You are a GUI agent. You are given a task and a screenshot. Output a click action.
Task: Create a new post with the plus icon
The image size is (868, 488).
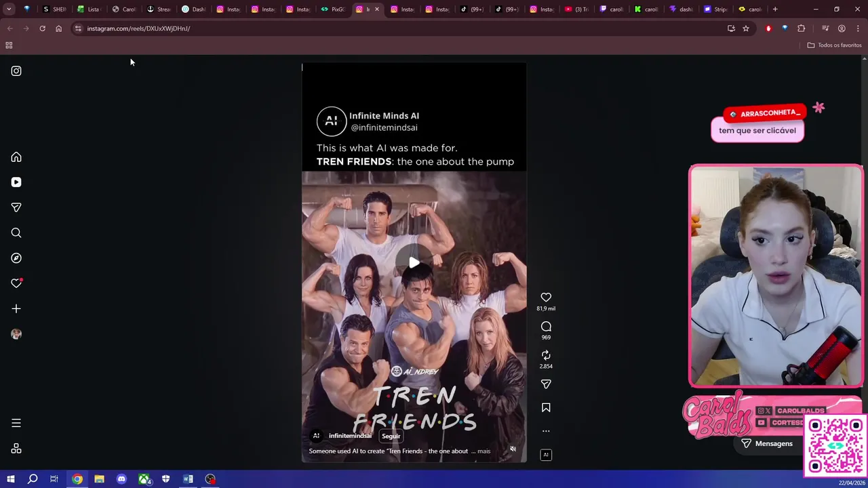16,309
